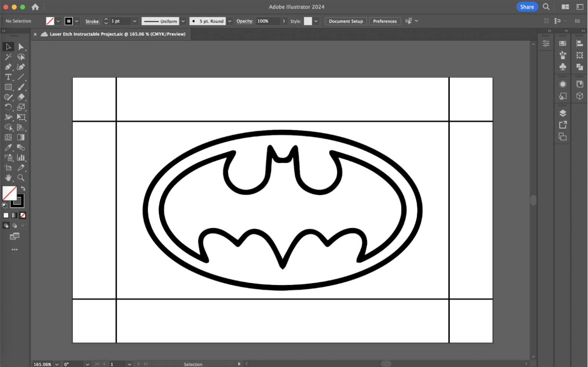Open the Stroke panel link
Viewport: 588px width, 367px height.
pyautogui.click(x=92, y=21)
